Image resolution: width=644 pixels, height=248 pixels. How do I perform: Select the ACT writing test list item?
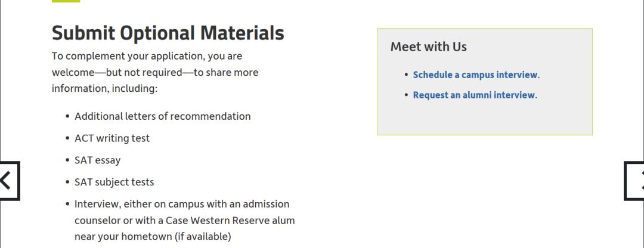[112, 138]
